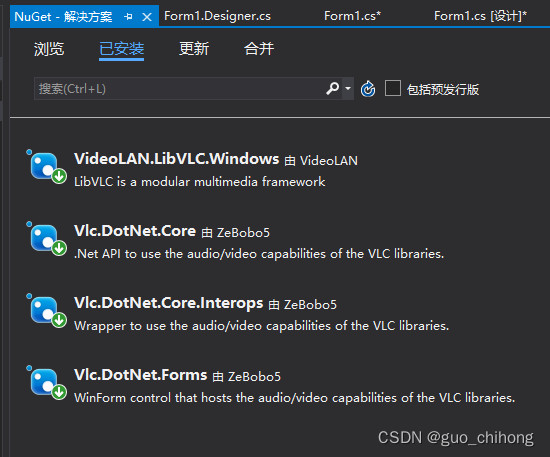This screenshot has height=457, width=550.
Task: Switch to Form1.Designer.cs tab
Action: click(x=217, y=16)
